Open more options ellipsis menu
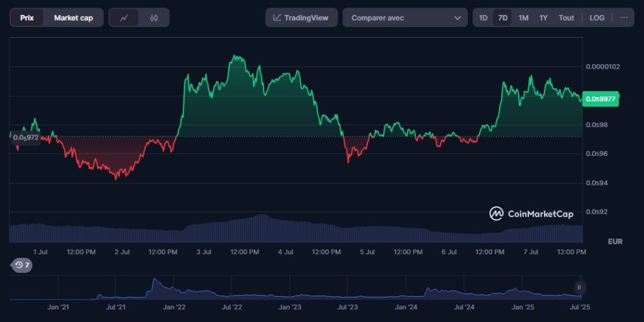This screenshot has height=322, width=644. coord(625,18)
